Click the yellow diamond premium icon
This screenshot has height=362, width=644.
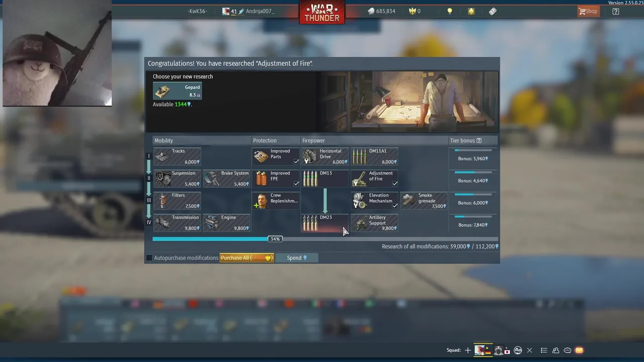[471, 11]
